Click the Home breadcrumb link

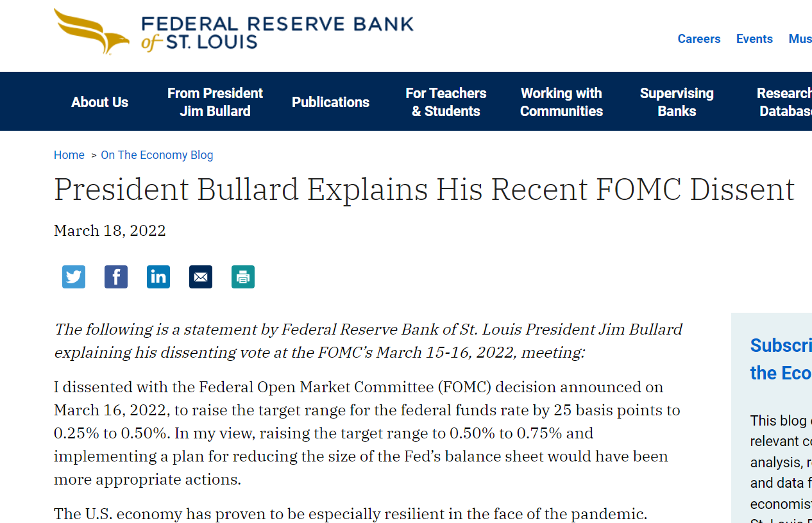pos(69,155)
